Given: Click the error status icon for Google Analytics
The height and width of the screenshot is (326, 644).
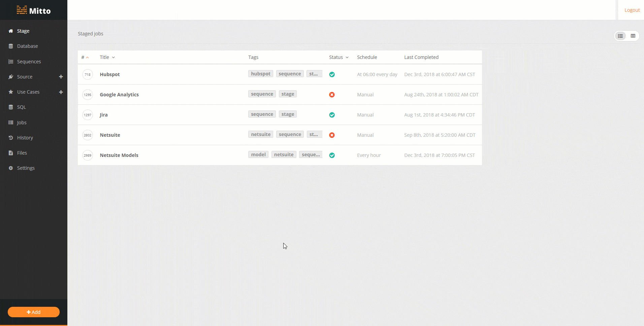Looking at the screenshot, I should tap(332, 95).
